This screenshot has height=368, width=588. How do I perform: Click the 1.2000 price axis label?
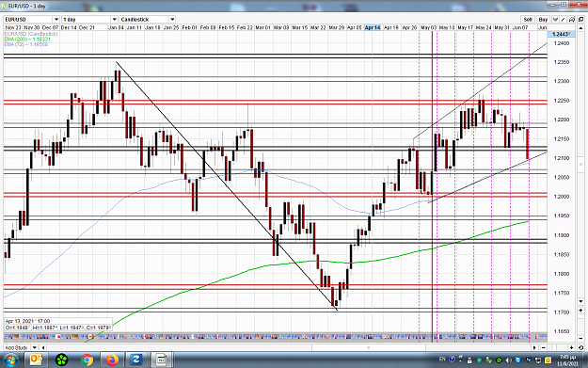click(x=562, y=197)
